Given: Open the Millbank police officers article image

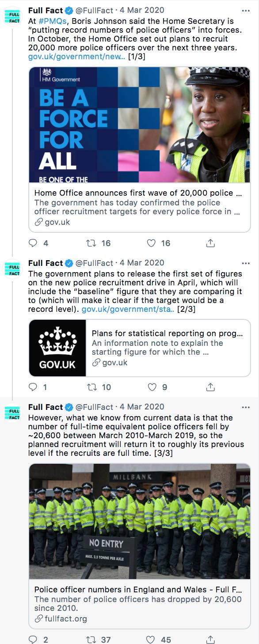Looking at the screenshot, I should 139,522.
